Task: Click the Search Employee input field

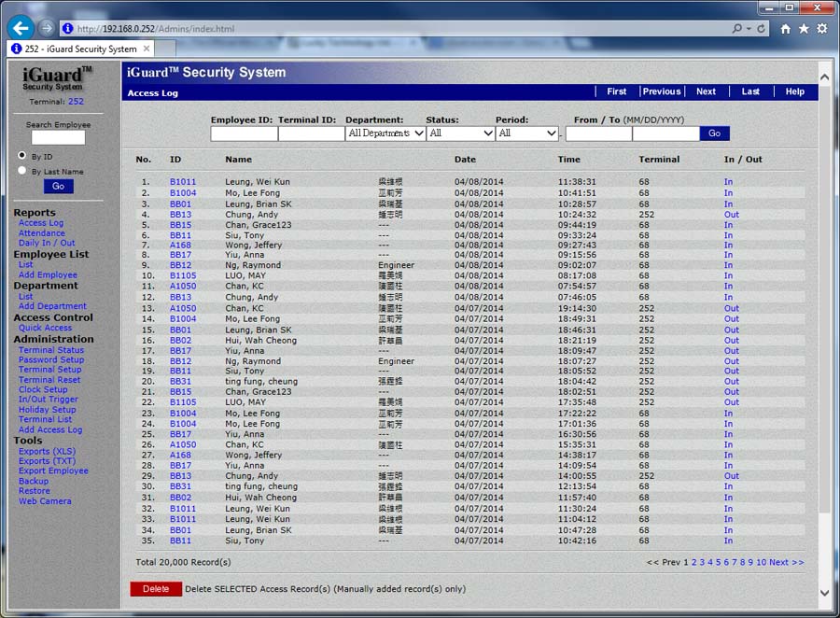Action: click(58, 138)
